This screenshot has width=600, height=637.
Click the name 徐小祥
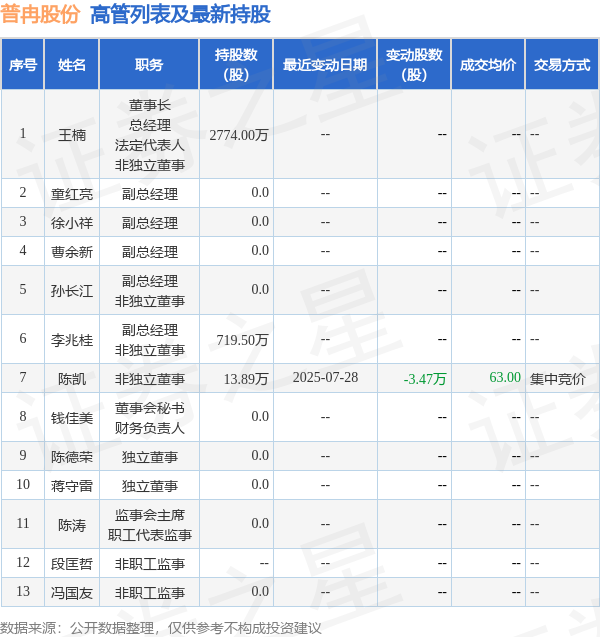(x=72, y=223)
